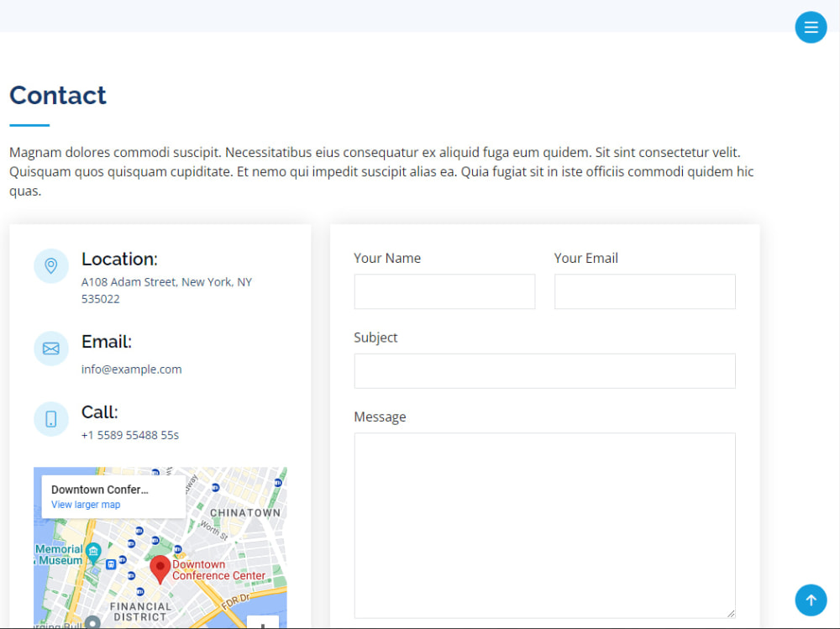
Task: Focus the Your Email input field
Action: (645, 291)
